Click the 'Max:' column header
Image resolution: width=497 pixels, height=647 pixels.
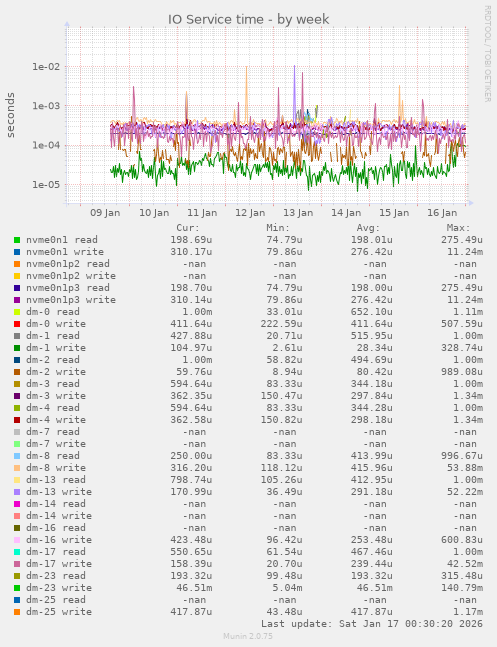458,228
